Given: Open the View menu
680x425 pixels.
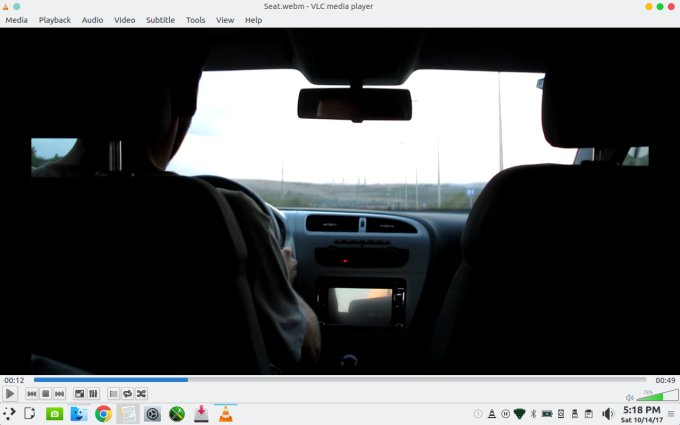Looking at the screenshot, I should (x=225, y=20).
